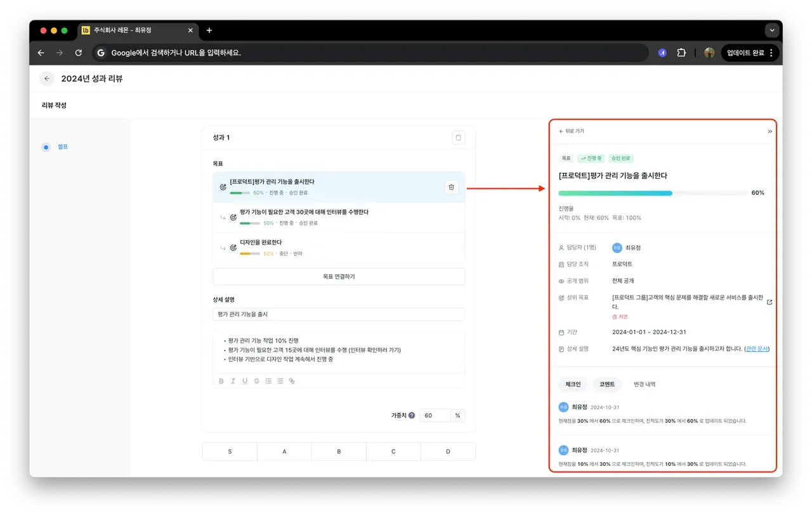Apply italic formatting in the description editor
Screen dimensions: 812x516
coord(233,381)
